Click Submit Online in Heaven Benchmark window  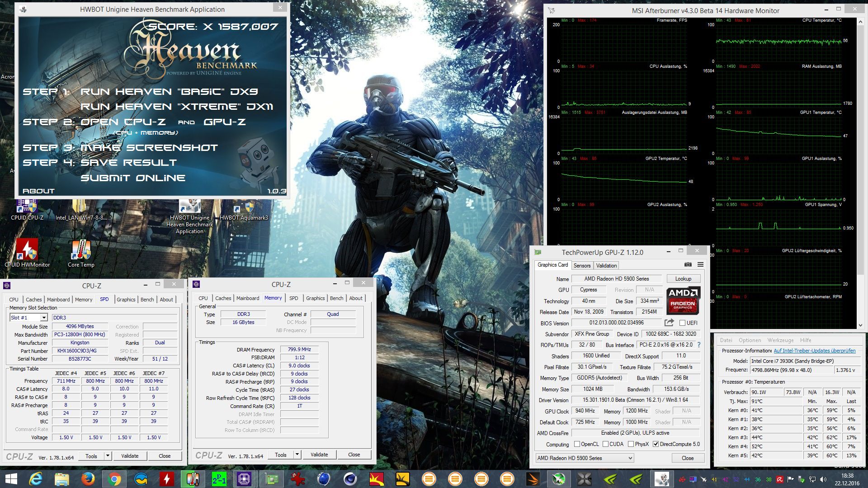tap(133, 178)
